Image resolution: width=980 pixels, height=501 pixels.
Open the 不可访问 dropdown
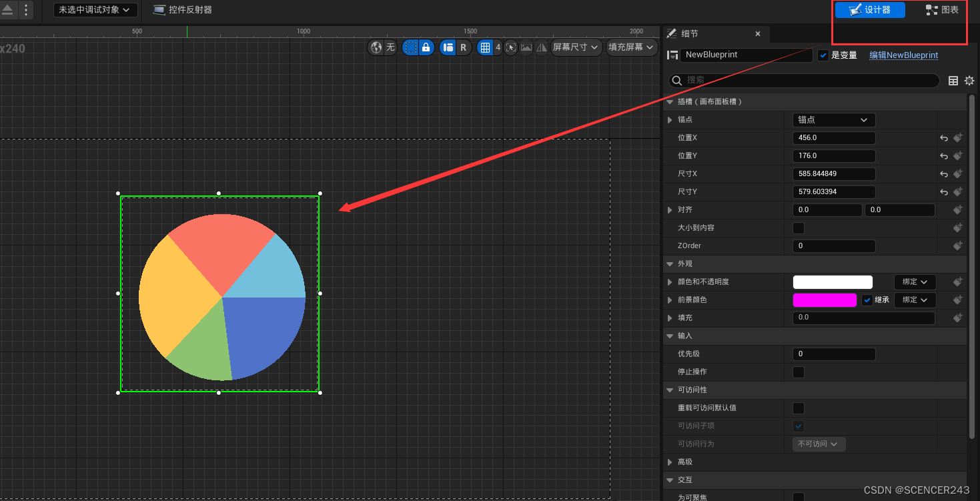click(819, 444)
